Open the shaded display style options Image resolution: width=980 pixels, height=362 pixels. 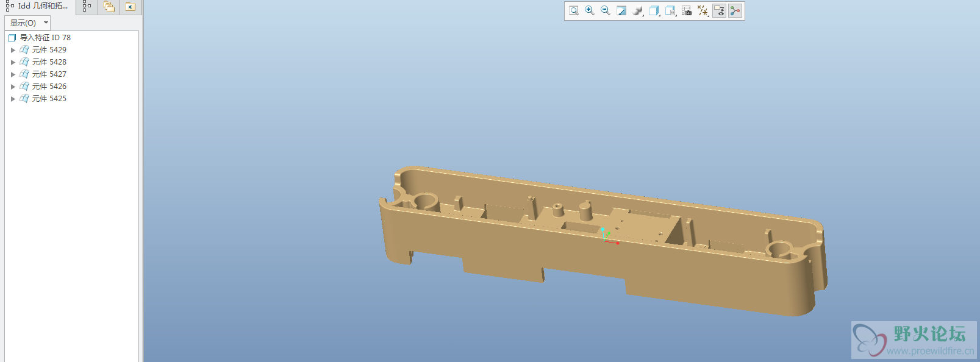(638, 11)
